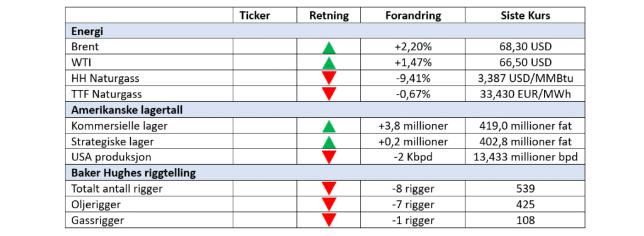Viewport: 644px width, 236px height.
Task: Select the red down arrow for TTF Naturgass
Action: (x=329, y=94)
